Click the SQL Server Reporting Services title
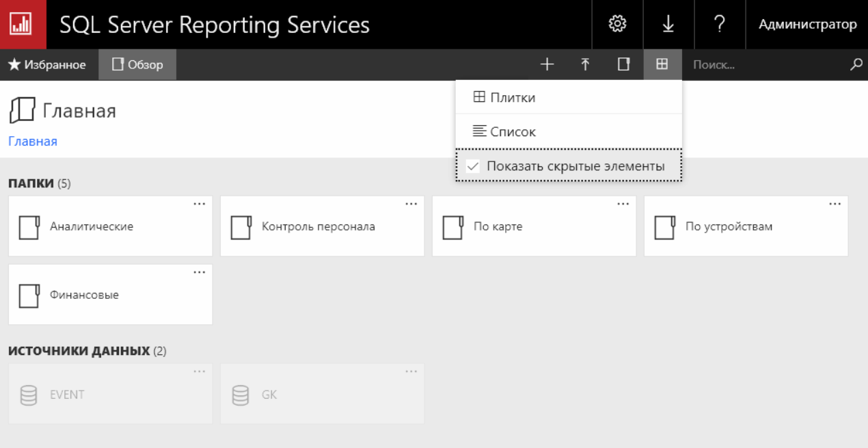Screen dimensions: 868x448 215,25
